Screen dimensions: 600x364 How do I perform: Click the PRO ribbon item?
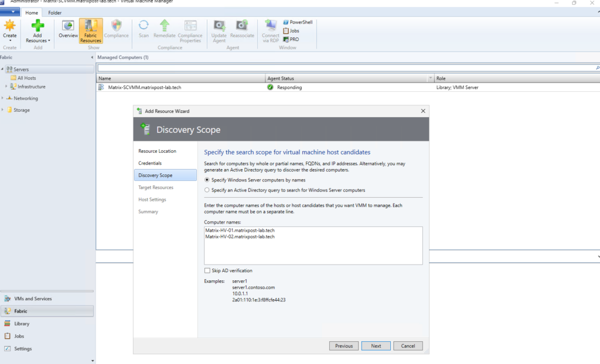tap(291, 39)
